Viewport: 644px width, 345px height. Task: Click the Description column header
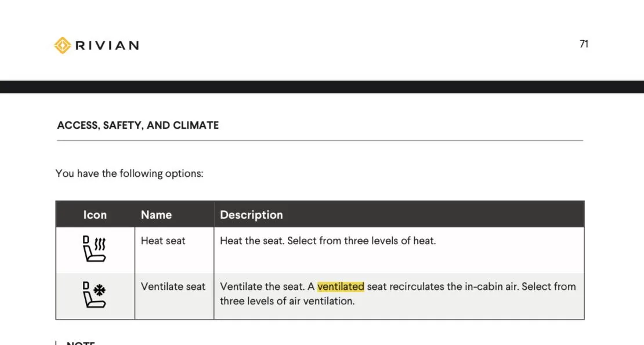click(x=251, y=215)
